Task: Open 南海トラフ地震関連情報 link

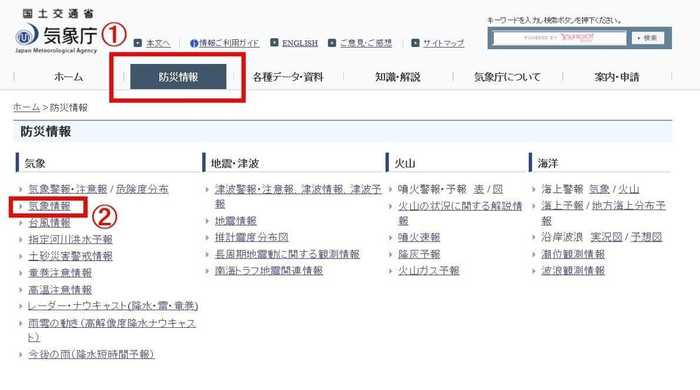Action: 269,270
